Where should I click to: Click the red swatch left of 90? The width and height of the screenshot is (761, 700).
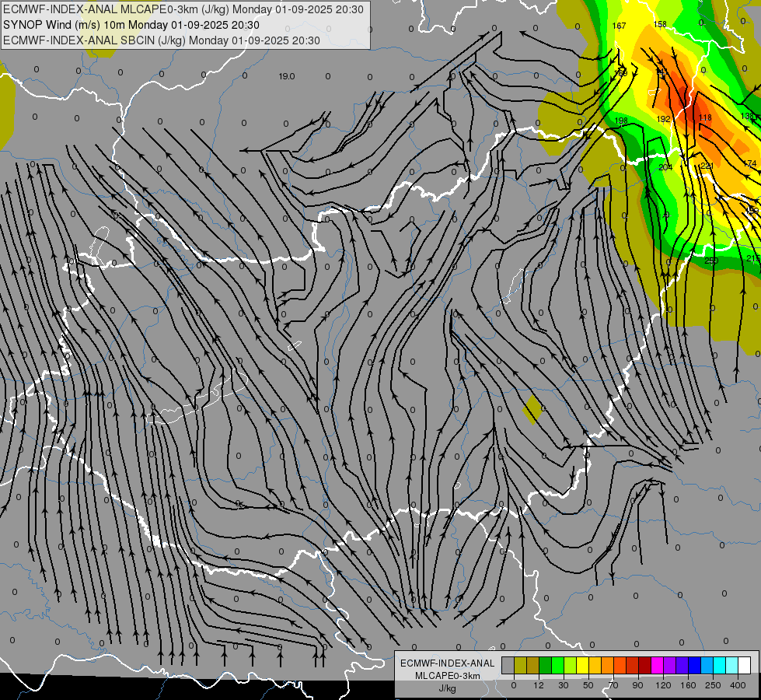pyautogui.click(x=633, y=665)
